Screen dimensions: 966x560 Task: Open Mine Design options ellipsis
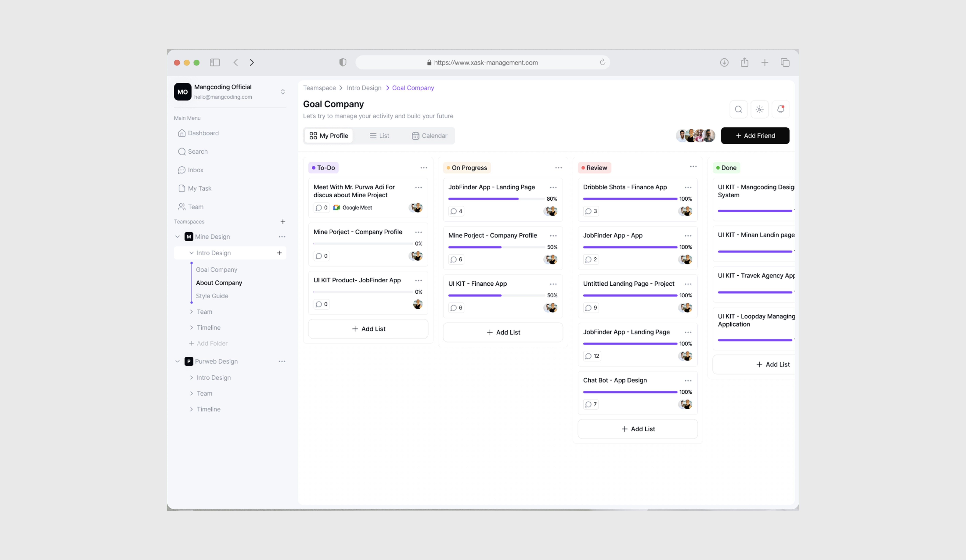282,237
